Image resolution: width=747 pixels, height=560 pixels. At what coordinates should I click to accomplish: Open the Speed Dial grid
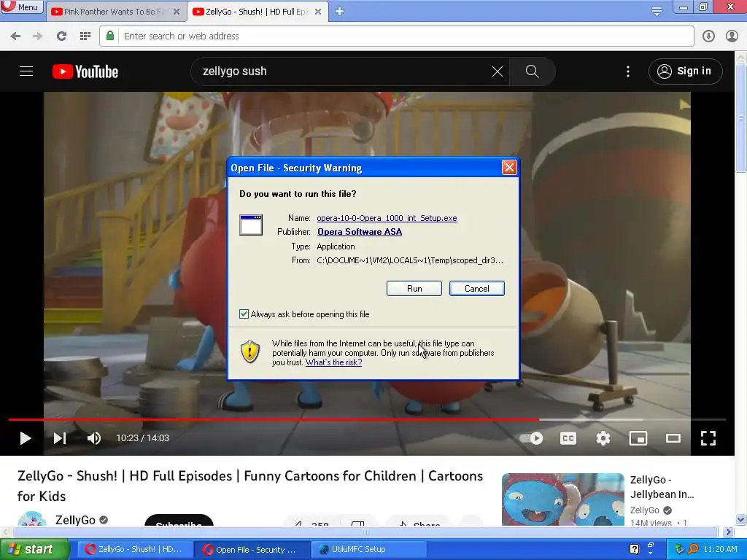[x=85, y=36]
